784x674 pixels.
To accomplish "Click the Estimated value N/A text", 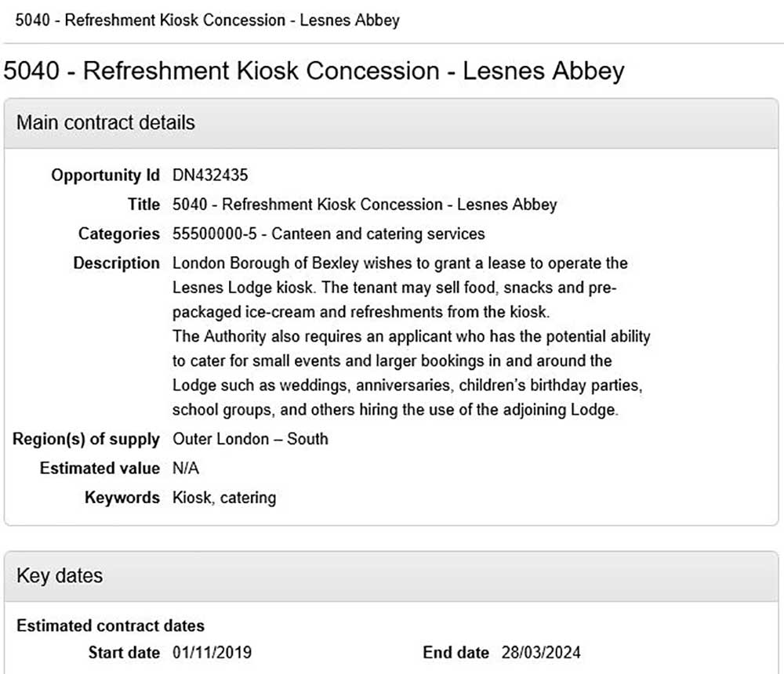I will pyautogui.click(x=187, y=469).
